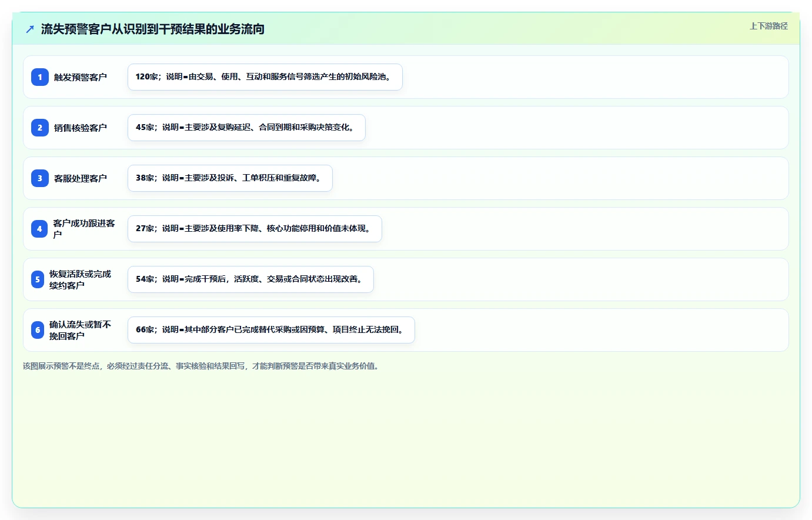Click the step 6 number badge
This screenshot has width=812, height=520.
[38, 330]
